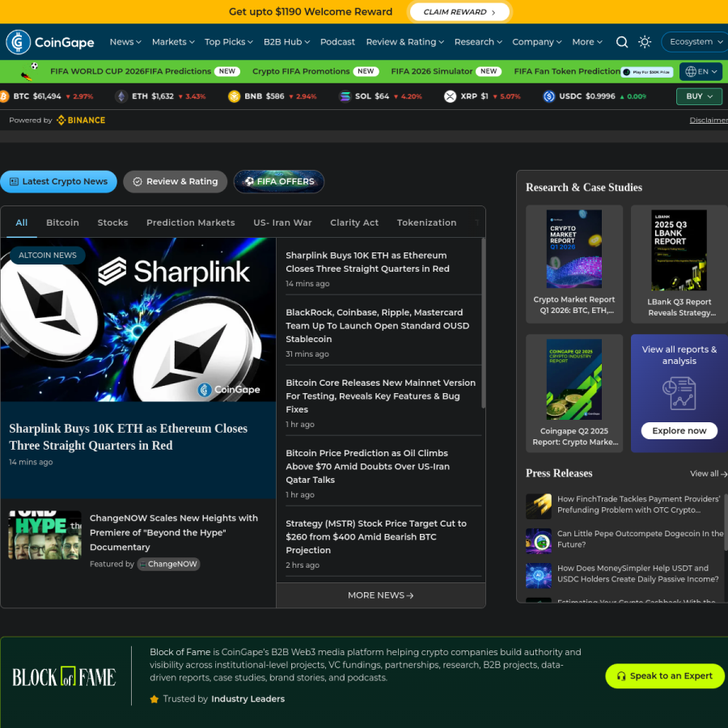
Task: Expand the Top Picks dropdown menu
Action: tap(228, 42)
